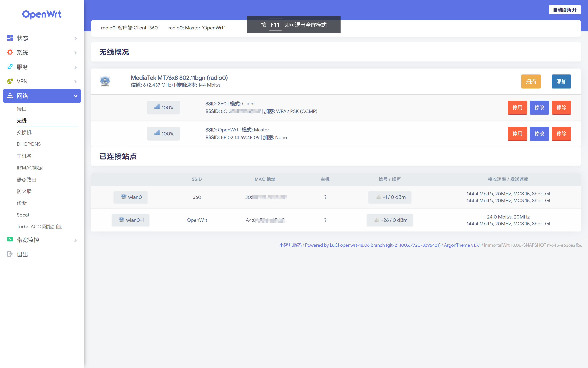Expand the VPN menu chevron

[76, 82]
